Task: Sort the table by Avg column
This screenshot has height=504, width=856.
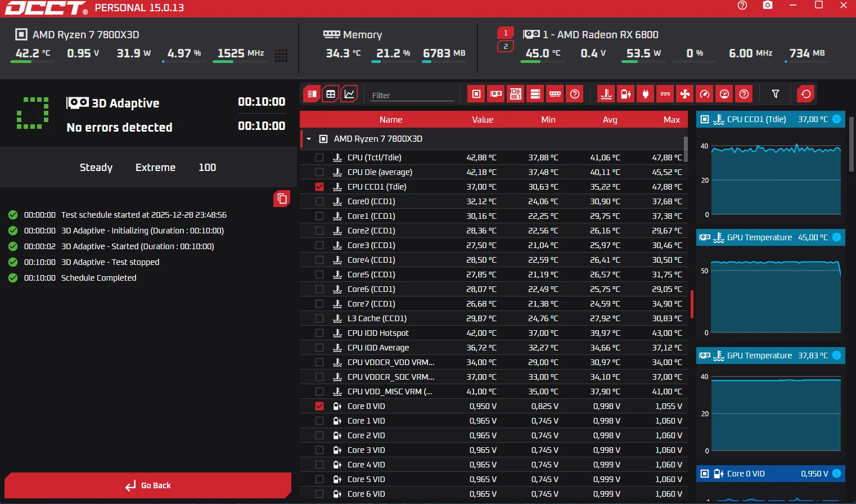Action: tap(610, 120)
